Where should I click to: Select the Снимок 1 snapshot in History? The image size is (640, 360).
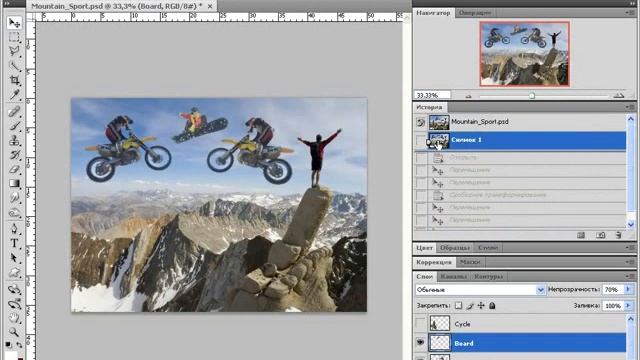click(x=527, y=140)
